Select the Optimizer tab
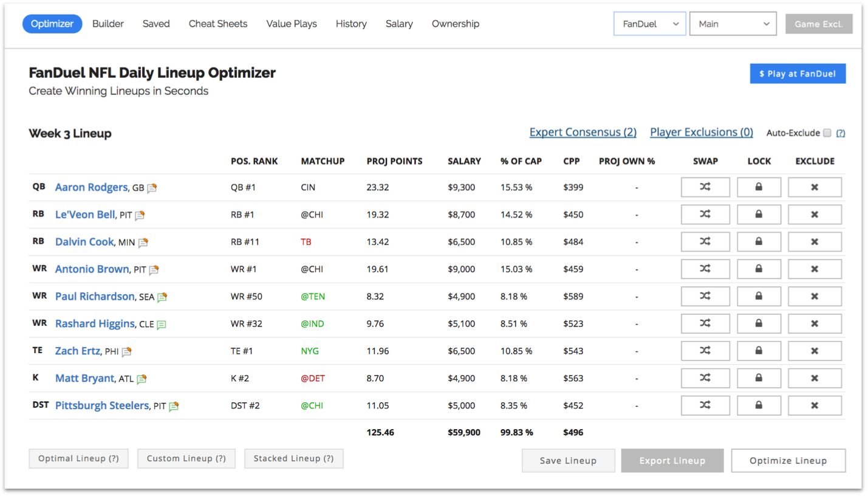Viewport: 868px width, 496px height. (x=52, y=24)
